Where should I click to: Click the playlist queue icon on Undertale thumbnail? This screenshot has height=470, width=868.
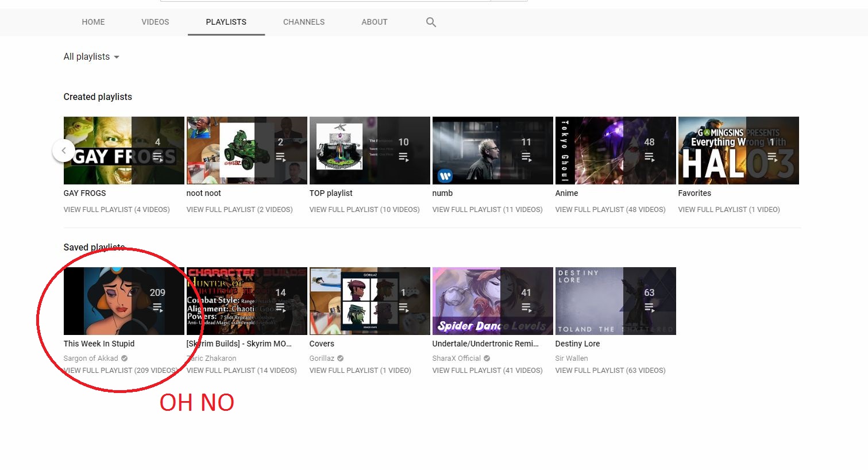[x=526, y=307]
